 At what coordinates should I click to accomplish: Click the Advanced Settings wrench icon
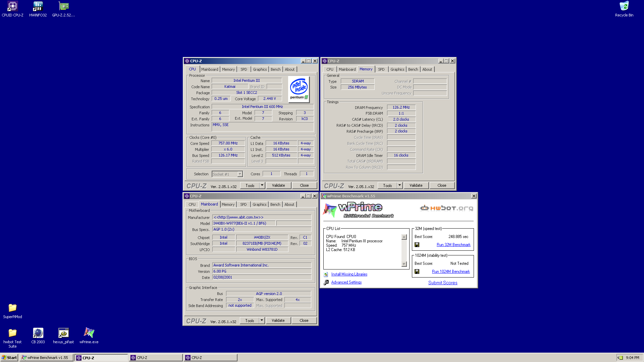(326, 283)
